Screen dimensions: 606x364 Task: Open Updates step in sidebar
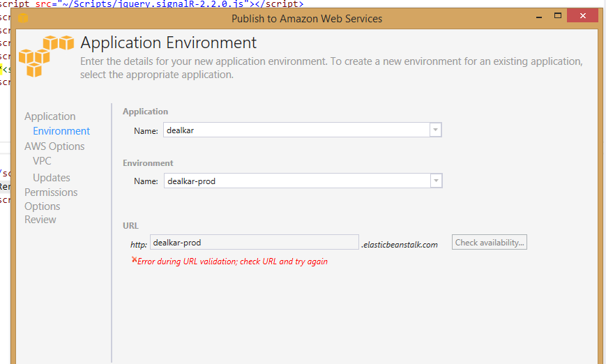(x=52, y=178)
